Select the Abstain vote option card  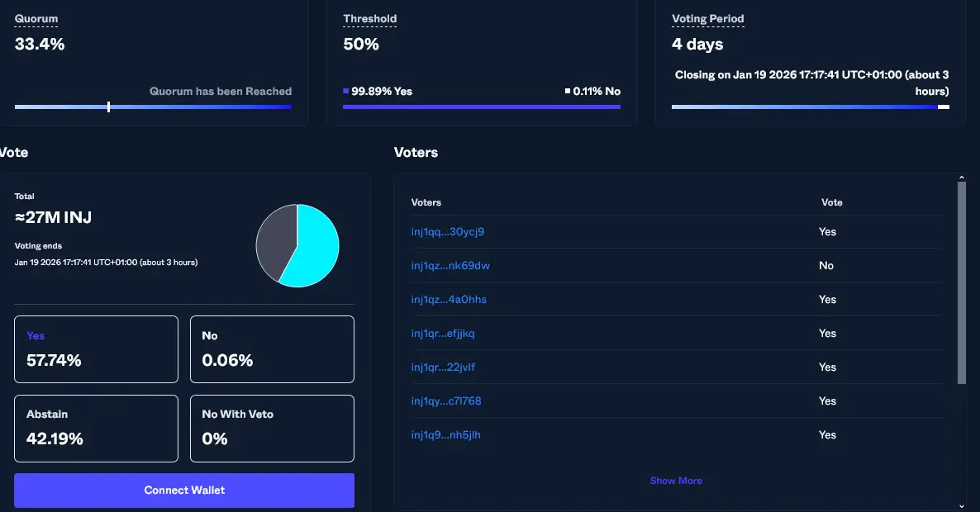[x=96, y=429]
